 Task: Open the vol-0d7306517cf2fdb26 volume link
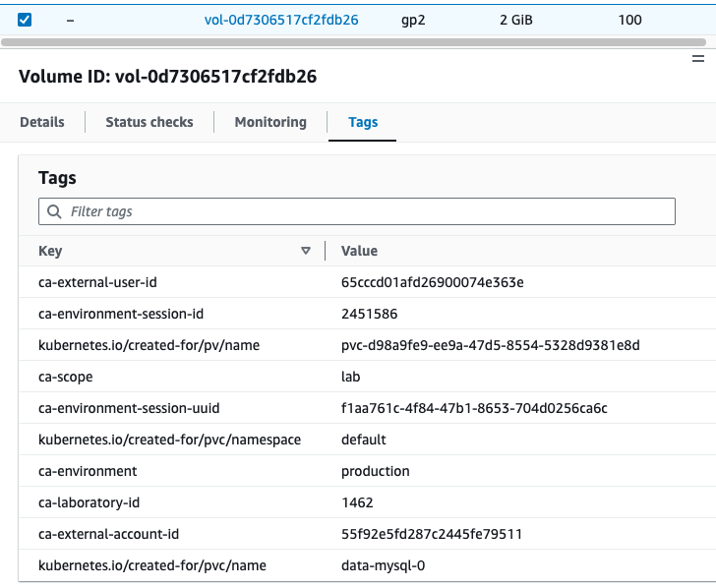click(281, 20)
